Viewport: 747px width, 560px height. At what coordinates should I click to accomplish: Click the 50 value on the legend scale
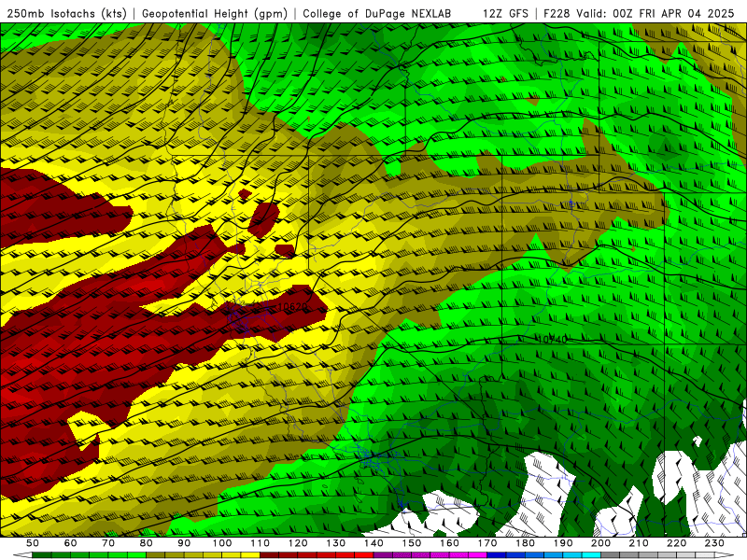pyautogui.click(x=33, y=543)
